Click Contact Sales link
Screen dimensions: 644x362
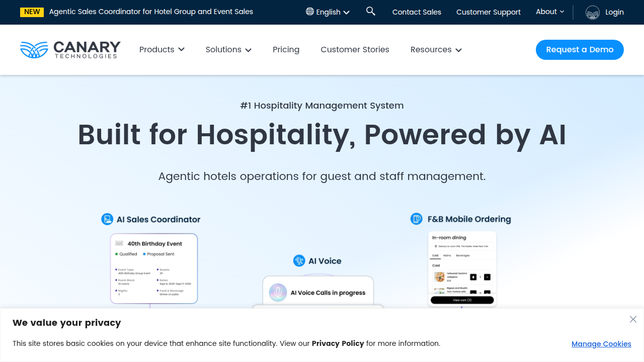tap(417, 12)
